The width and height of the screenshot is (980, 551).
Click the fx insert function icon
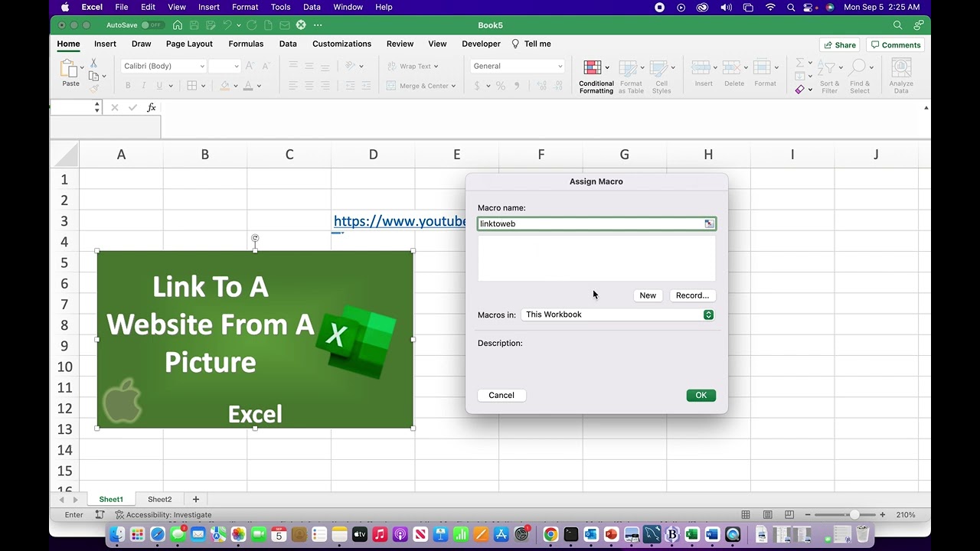(x=152, y=108)
